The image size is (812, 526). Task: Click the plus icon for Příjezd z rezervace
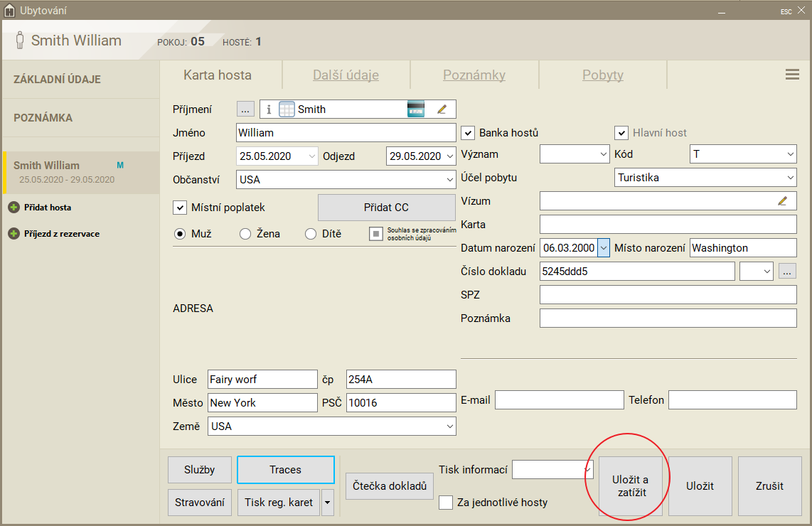click(x=14, y=234)
